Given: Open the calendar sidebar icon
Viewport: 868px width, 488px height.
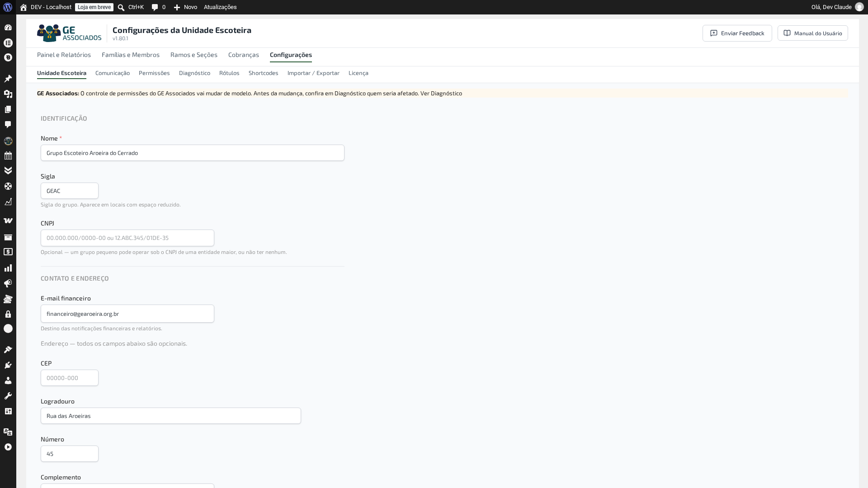Looking at the screenshot, I should click(x=8, y=155).
